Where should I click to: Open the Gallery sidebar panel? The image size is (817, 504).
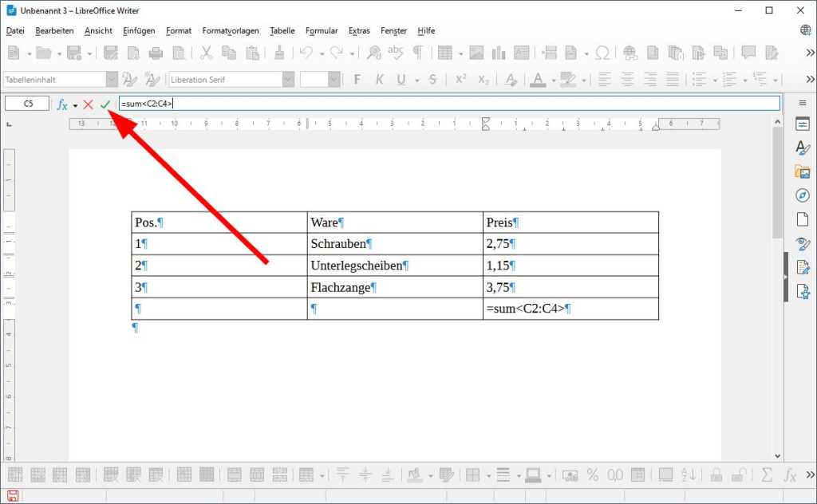click(x=803, y=171)
